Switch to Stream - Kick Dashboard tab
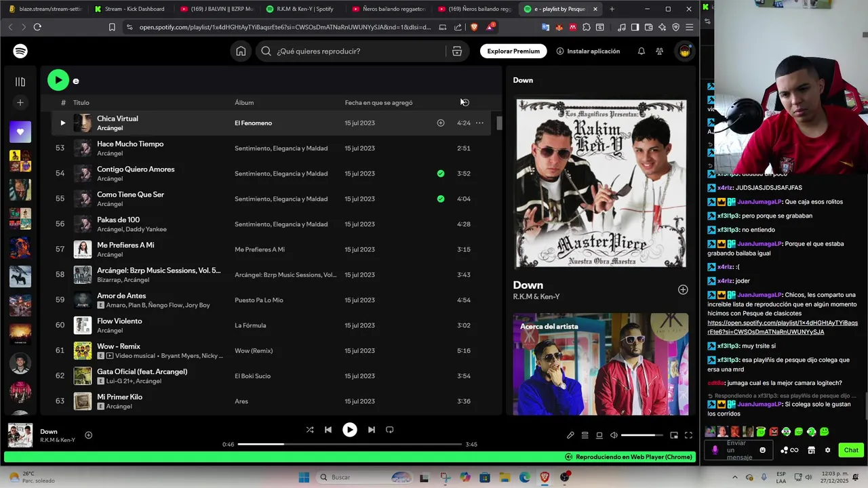The image size is (868, 488). [x=130, y=9]
